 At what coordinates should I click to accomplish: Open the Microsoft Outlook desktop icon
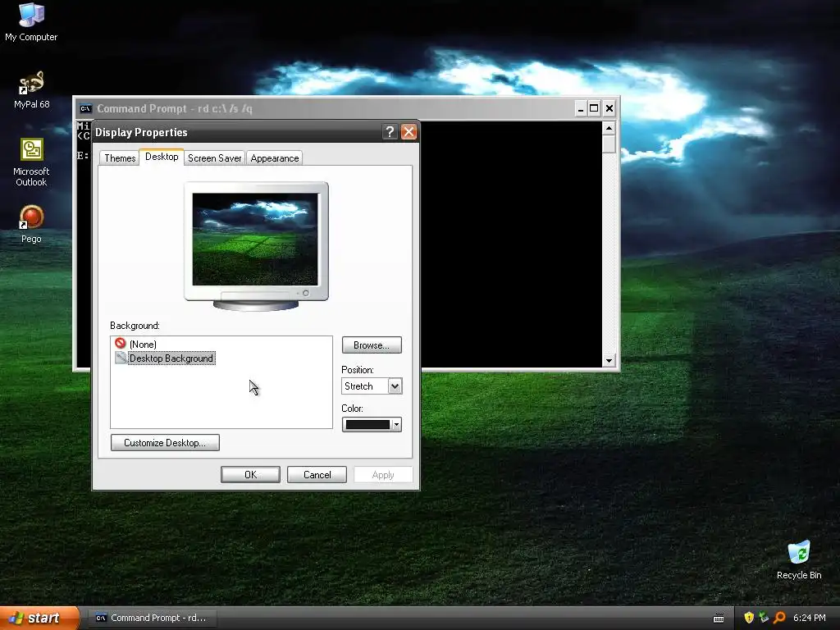31,162
